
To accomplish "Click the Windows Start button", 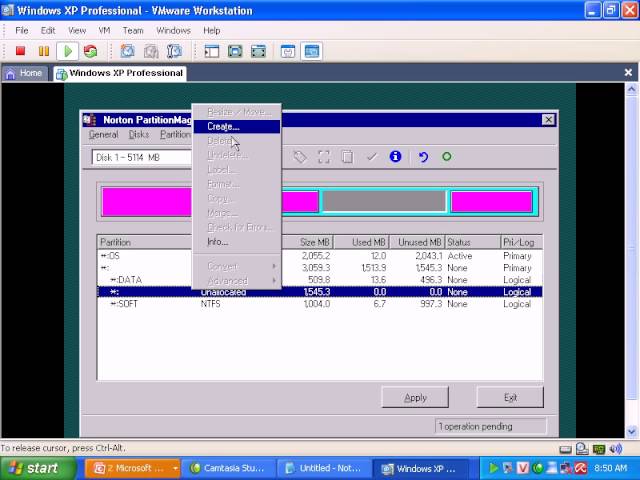I will click(x=38, y=468).
